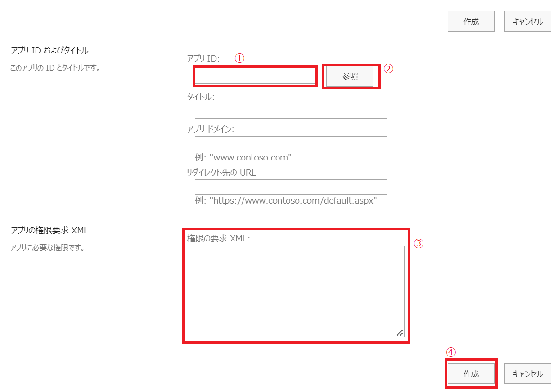
Task: Click the アプリ ID: field label
Action: 204,58
